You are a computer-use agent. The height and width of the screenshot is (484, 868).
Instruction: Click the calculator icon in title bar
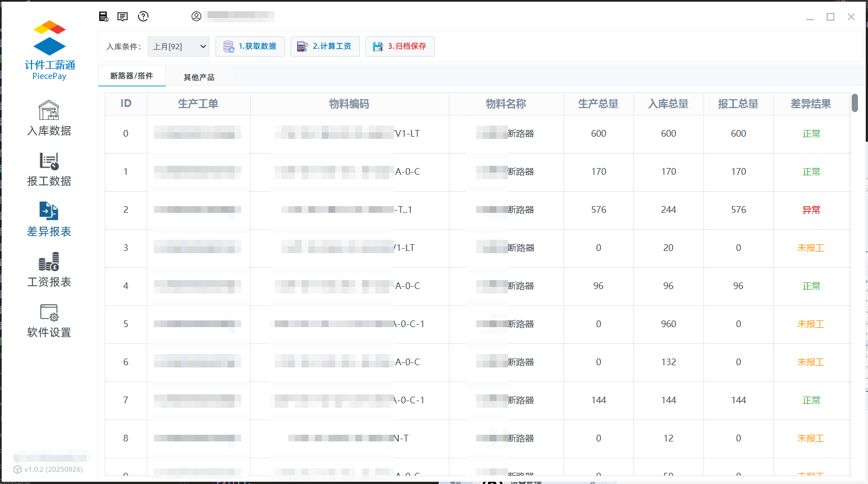click(x=104, y=16)
